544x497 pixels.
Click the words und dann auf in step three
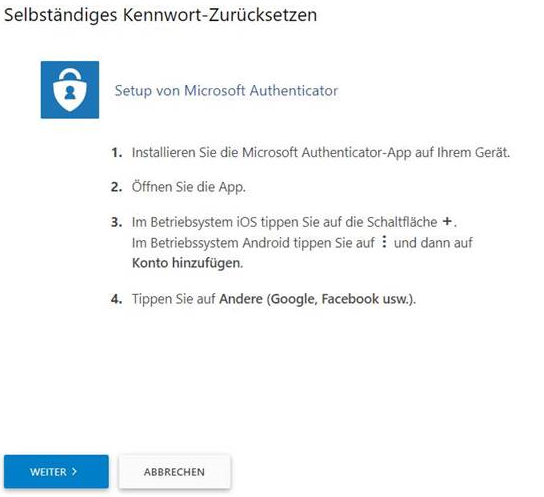[433, 242]
